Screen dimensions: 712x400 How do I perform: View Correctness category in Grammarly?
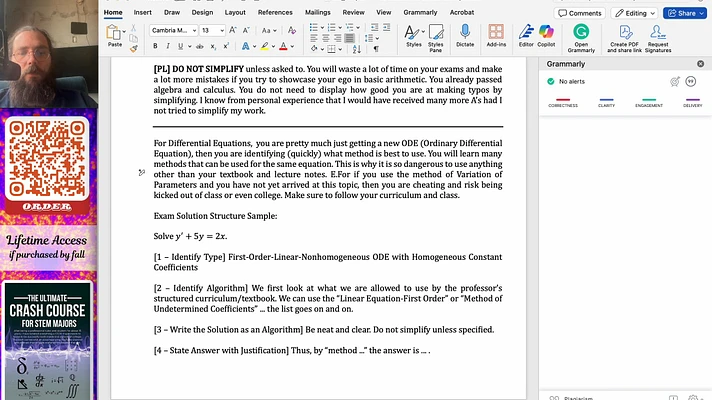pos(563,103)
